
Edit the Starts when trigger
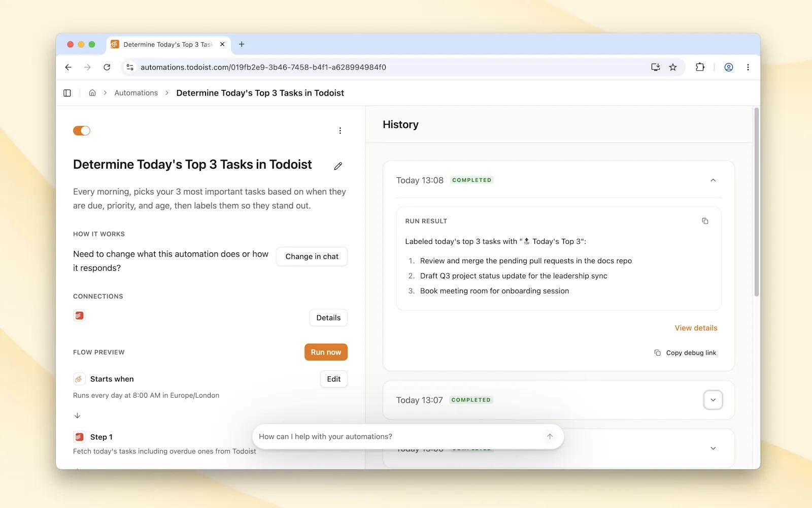coord(333,379)
